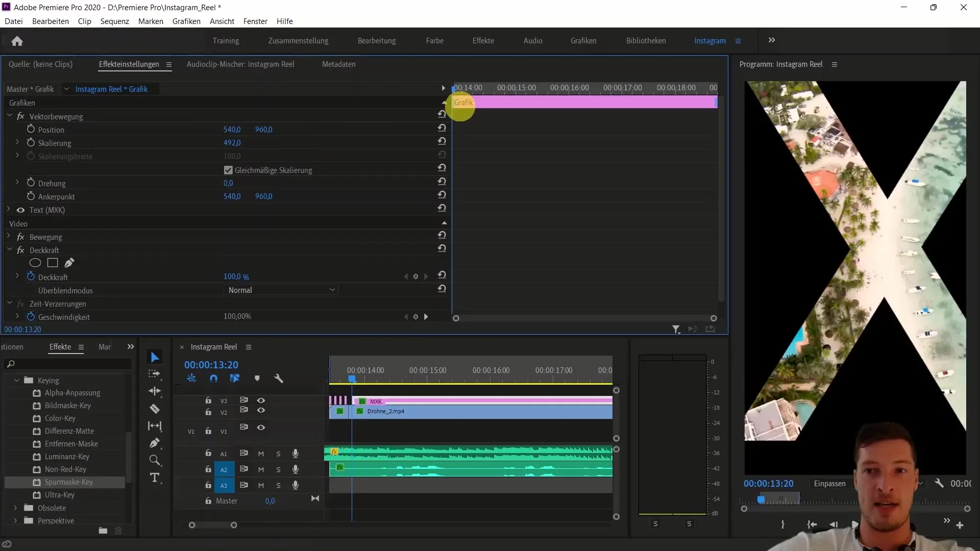Add marker in timeline header

[x=257, y=379]
